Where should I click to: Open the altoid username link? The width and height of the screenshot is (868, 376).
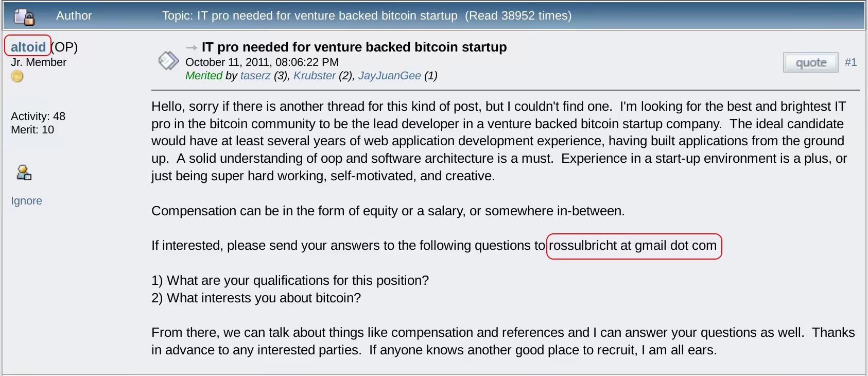[x=28, y=47]
